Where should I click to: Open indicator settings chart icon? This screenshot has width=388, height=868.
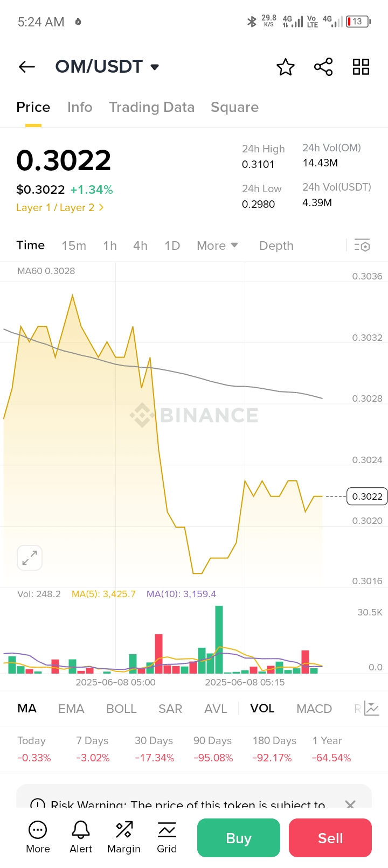(x=372, y=708)
